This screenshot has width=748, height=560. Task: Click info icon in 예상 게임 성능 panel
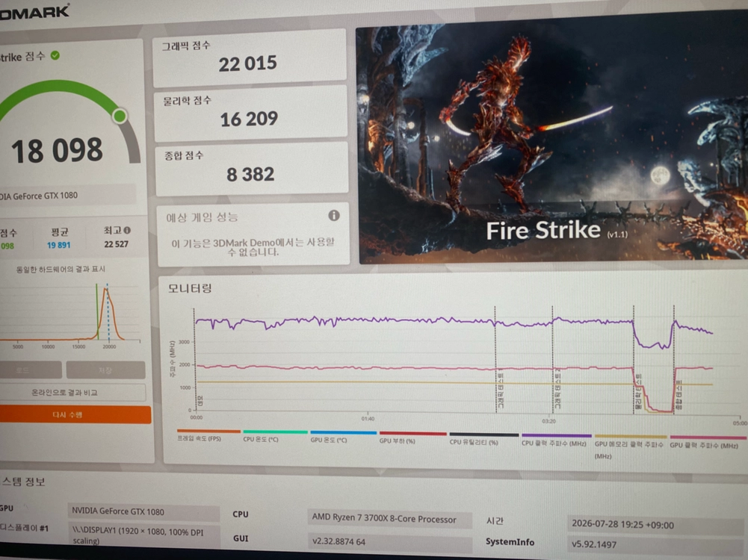pos(334,216)
